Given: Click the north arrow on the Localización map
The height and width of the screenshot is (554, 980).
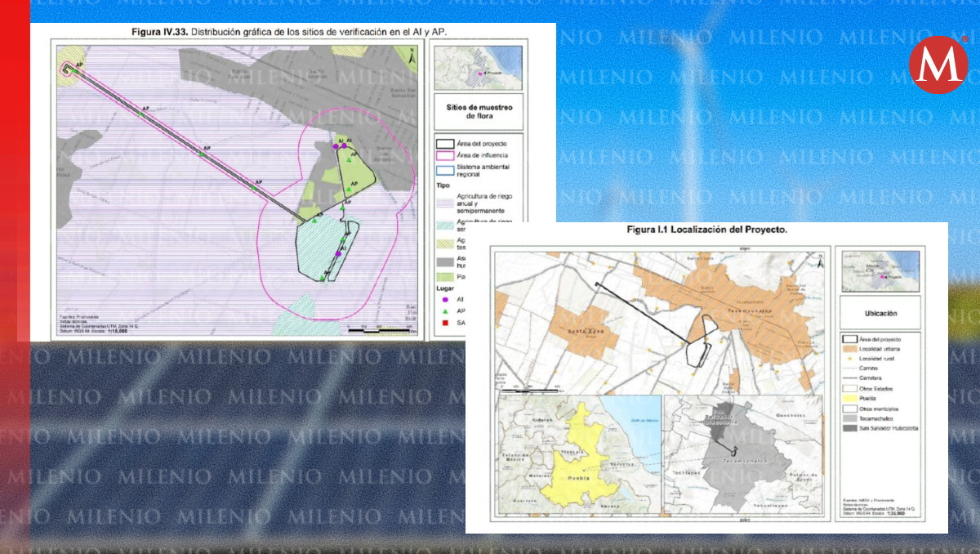Looking at the screenshot, I should tap(822, 261).
